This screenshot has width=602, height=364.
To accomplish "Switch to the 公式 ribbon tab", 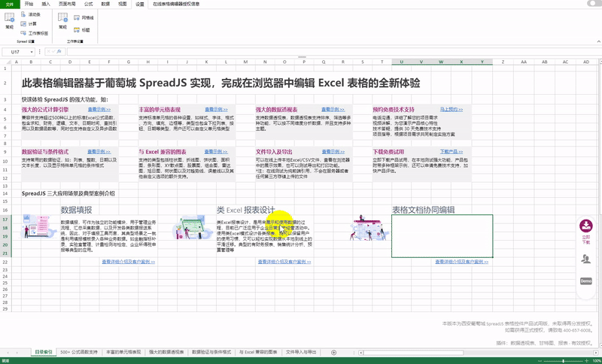I will click(88, 4).
